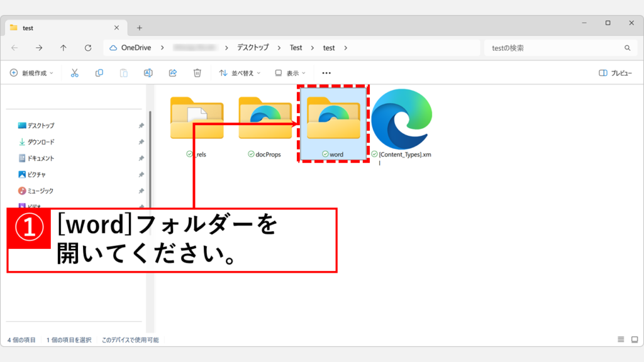Select the [Content_Types].xml file
Viewport: 644px width, 362px height.
point(402,127)
